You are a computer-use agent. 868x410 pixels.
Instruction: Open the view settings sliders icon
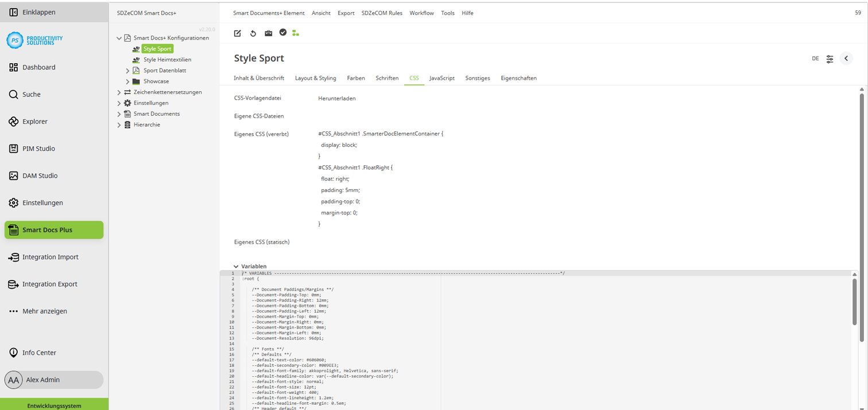(x=830, y=58)
